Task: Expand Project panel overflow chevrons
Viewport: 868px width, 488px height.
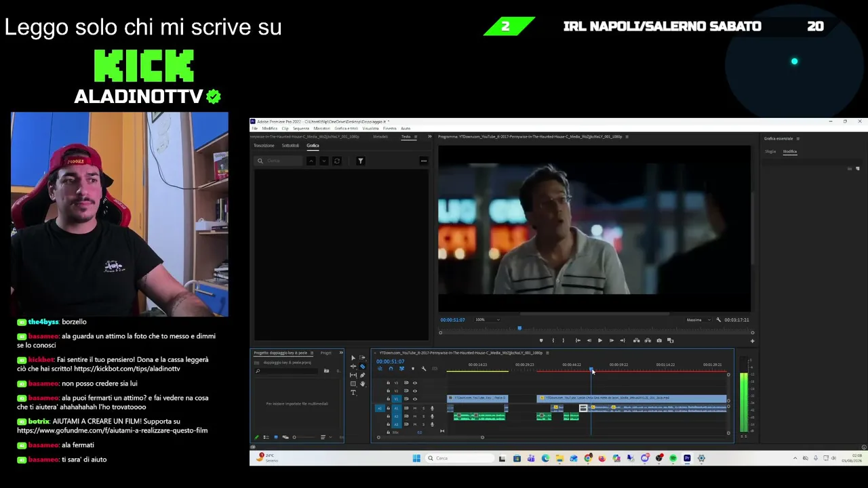Action: pos(340,353)
